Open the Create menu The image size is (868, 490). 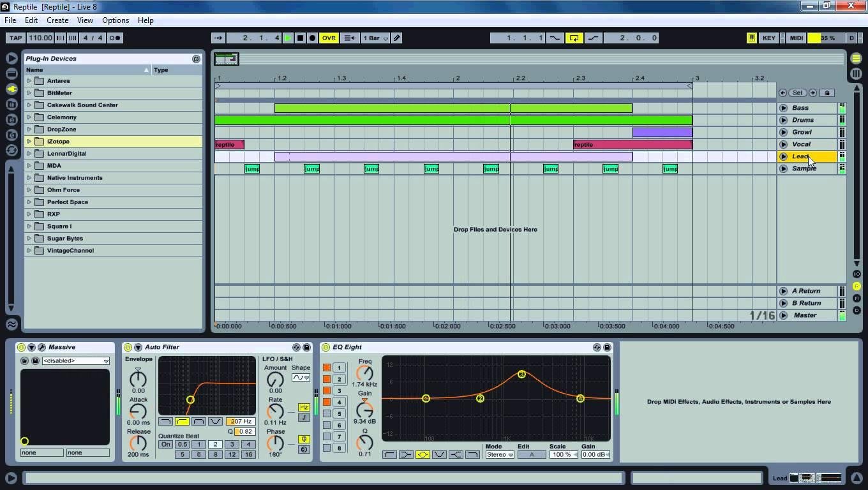(57, 20)
